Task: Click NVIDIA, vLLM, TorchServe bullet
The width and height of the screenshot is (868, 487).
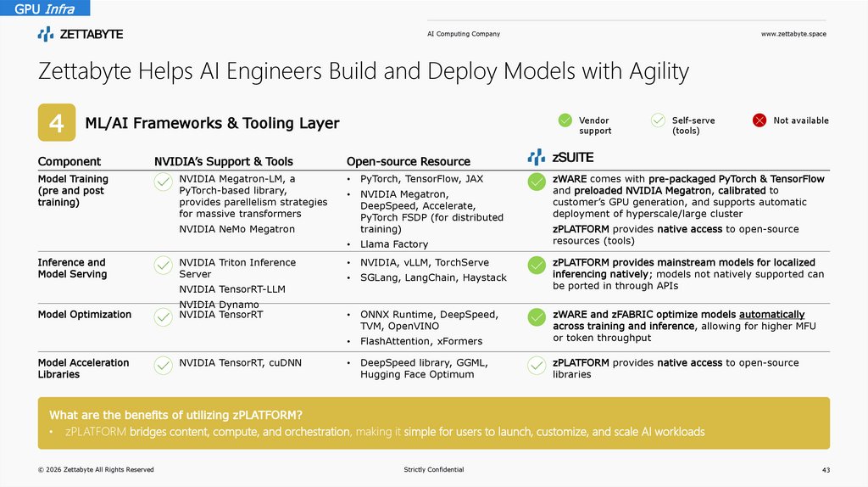Action: [x=425, y=263]
